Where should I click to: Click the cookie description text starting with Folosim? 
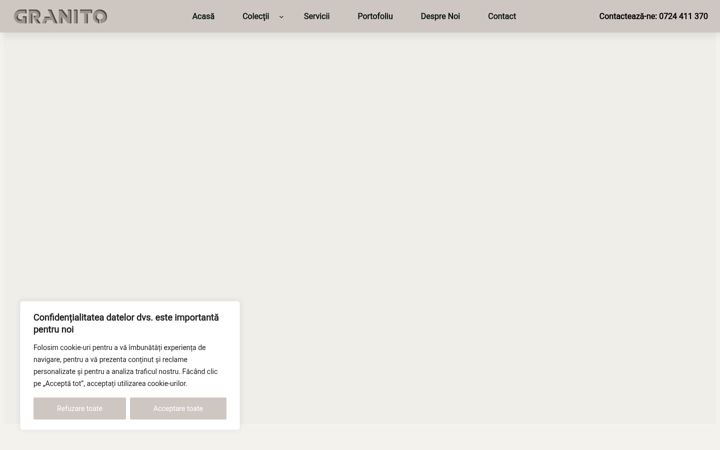125,366
